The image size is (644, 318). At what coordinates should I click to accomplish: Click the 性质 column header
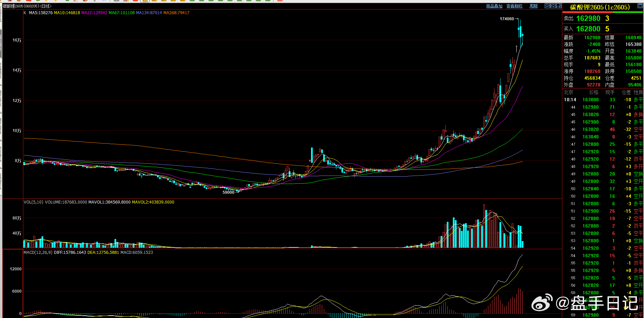(x=638, y=92)
